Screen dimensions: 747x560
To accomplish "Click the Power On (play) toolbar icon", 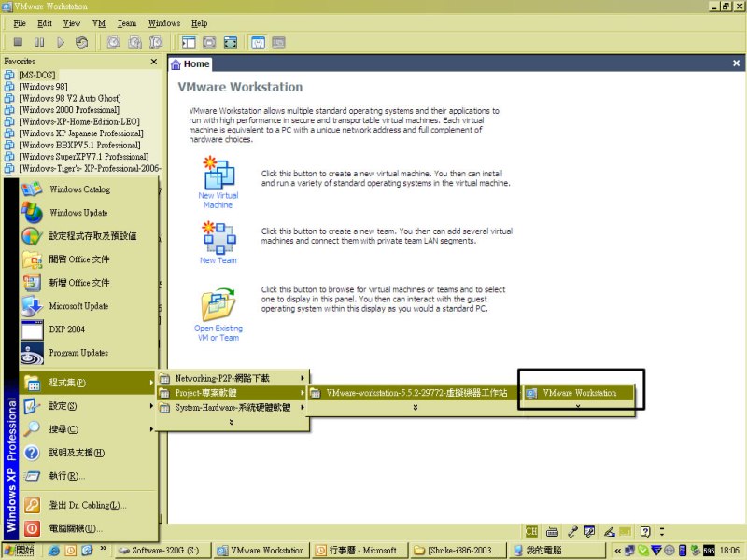I will point(61,42).
